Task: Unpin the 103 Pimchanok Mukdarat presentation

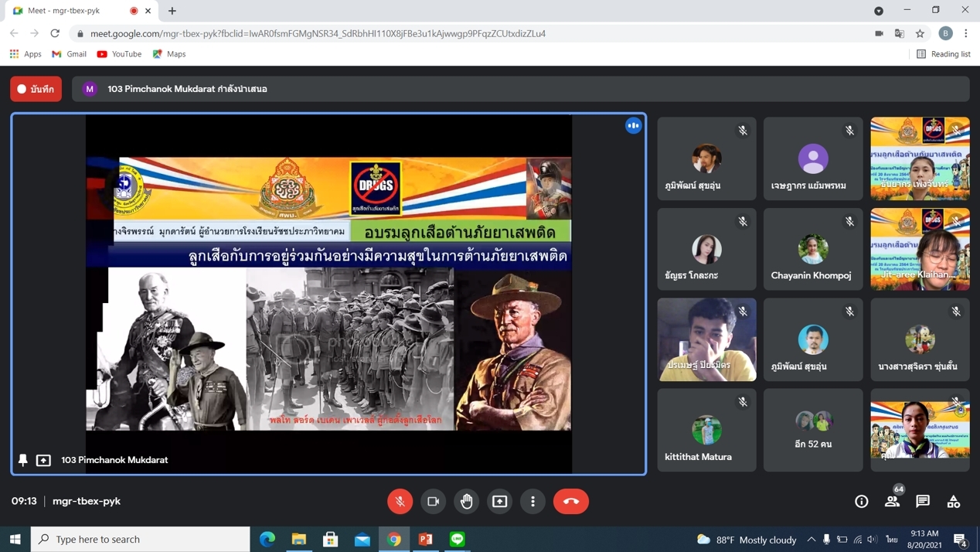Action: [x=23, y=460]
